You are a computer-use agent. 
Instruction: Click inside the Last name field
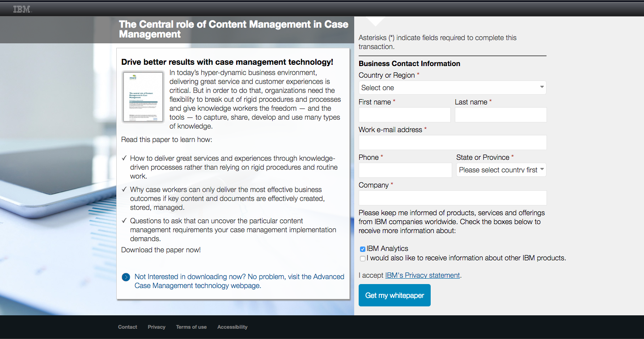click(x=500, y=115)
